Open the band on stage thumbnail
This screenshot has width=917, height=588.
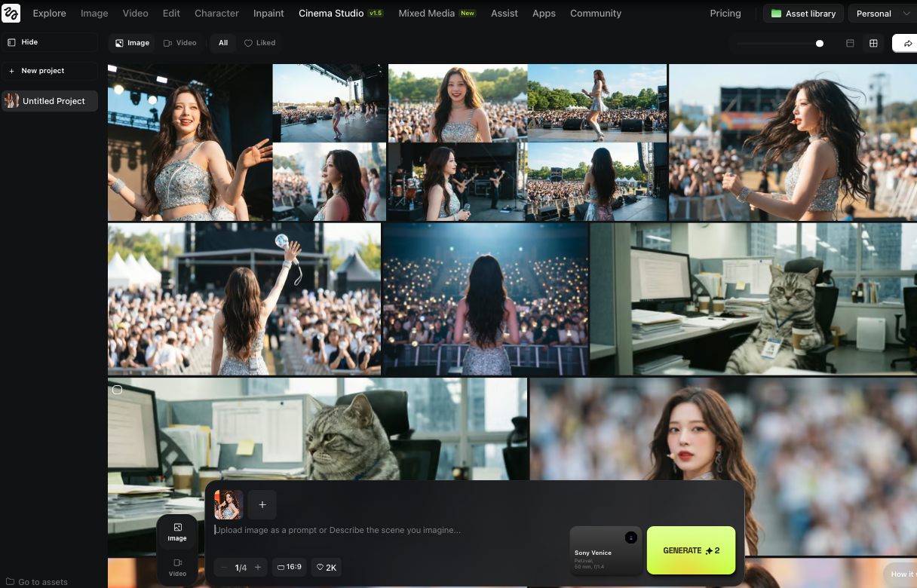point(457,182)
